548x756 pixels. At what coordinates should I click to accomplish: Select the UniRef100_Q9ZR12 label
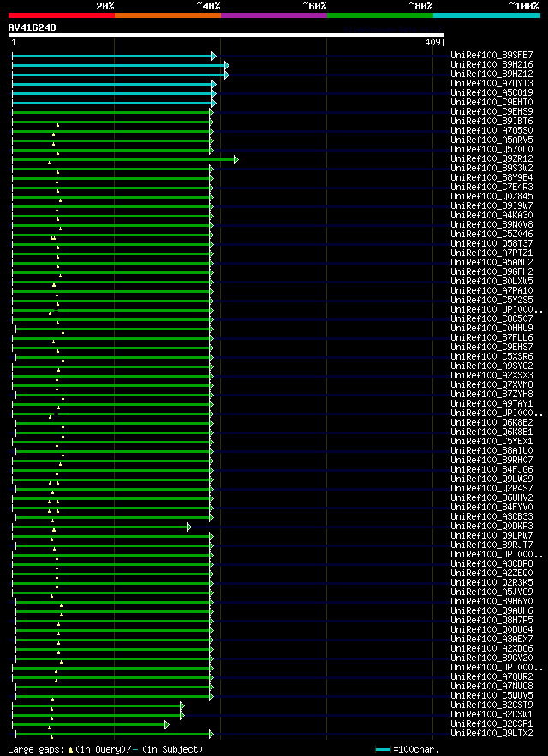coord(491,158)
